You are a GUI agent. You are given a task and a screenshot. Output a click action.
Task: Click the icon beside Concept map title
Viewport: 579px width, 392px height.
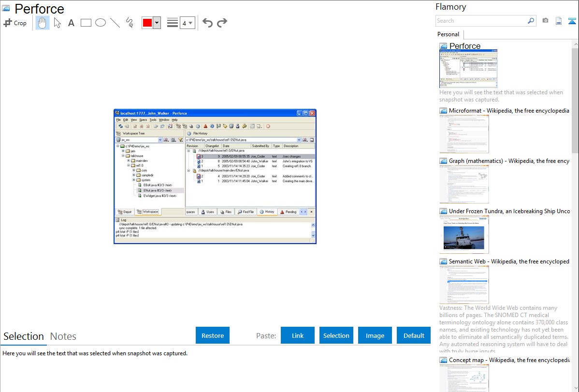coord(443,360)
